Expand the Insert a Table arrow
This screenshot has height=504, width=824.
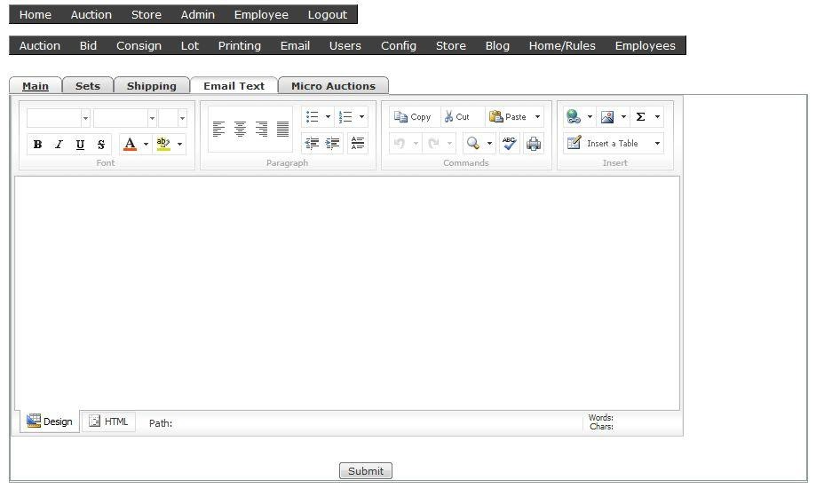pyautogui.click(x=657, y=143)
